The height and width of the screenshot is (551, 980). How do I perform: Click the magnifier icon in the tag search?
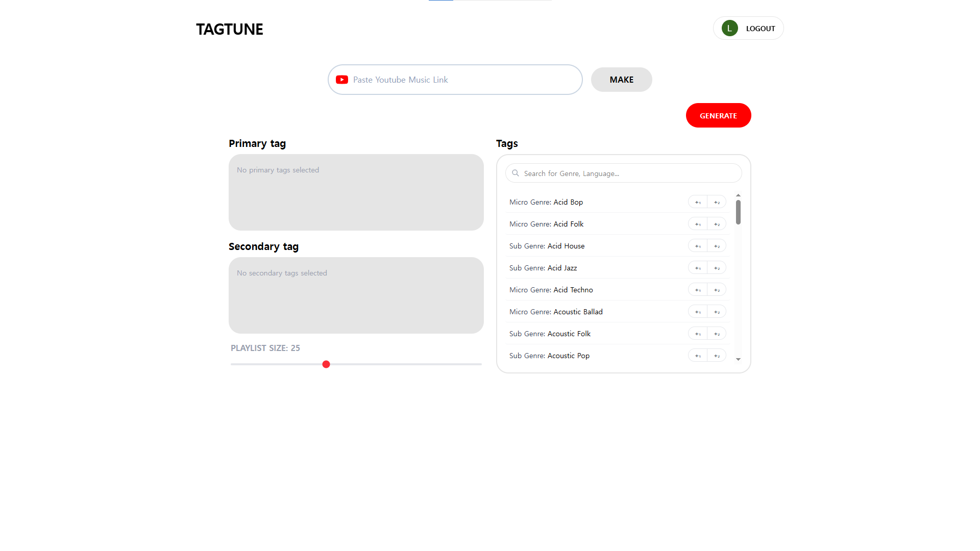tap(516, 173)
